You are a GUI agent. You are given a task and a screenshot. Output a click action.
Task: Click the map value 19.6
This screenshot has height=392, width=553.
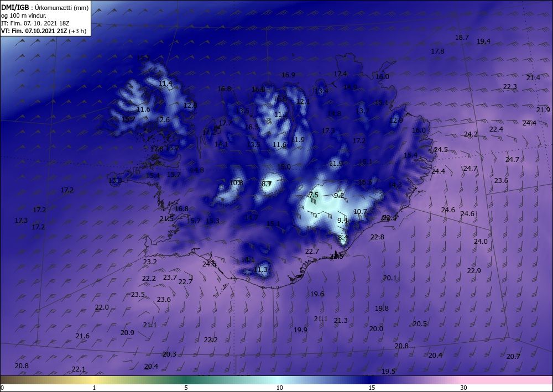tap(317, 294)
